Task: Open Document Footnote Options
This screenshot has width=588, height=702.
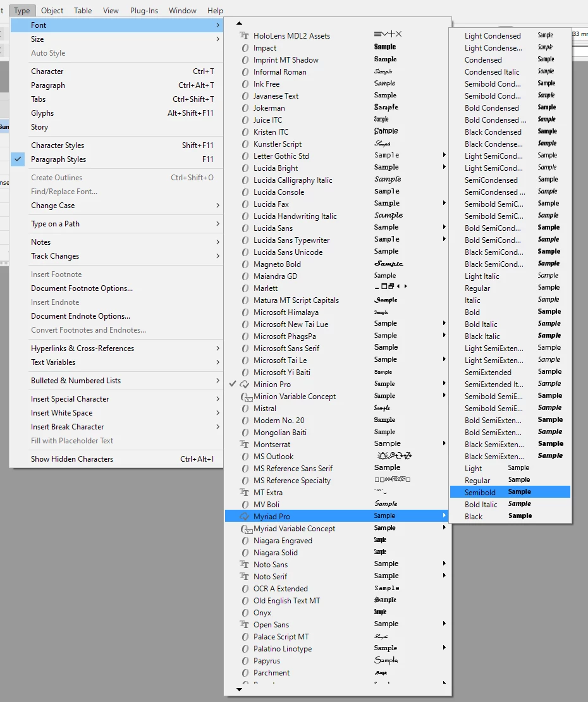Action: 116,288
